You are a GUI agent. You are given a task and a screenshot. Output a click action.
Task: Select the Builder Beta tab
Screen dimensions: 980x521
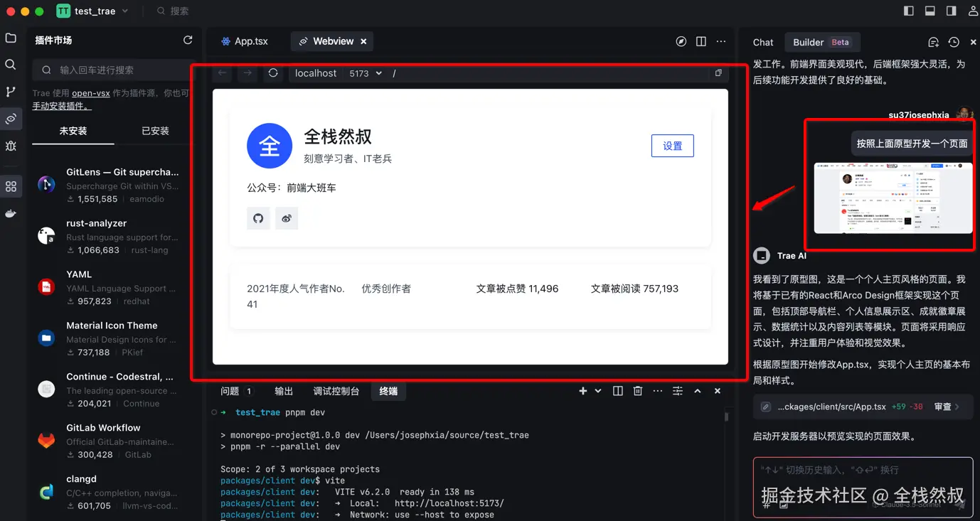[x=821, y=43]
